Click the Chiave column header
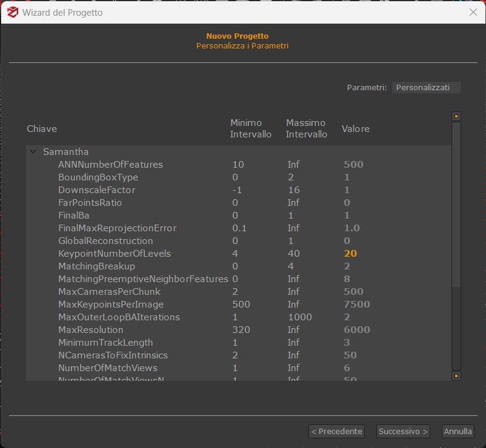 pos(42,129)
